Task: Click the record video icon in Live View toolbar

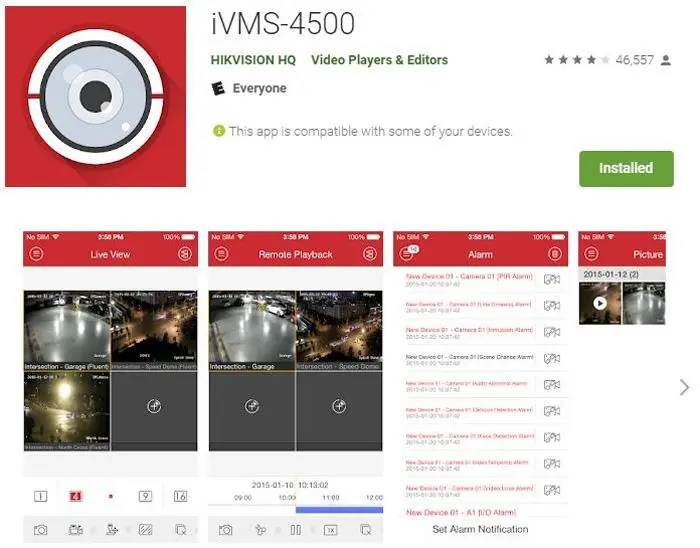Action: coord(76,530)
